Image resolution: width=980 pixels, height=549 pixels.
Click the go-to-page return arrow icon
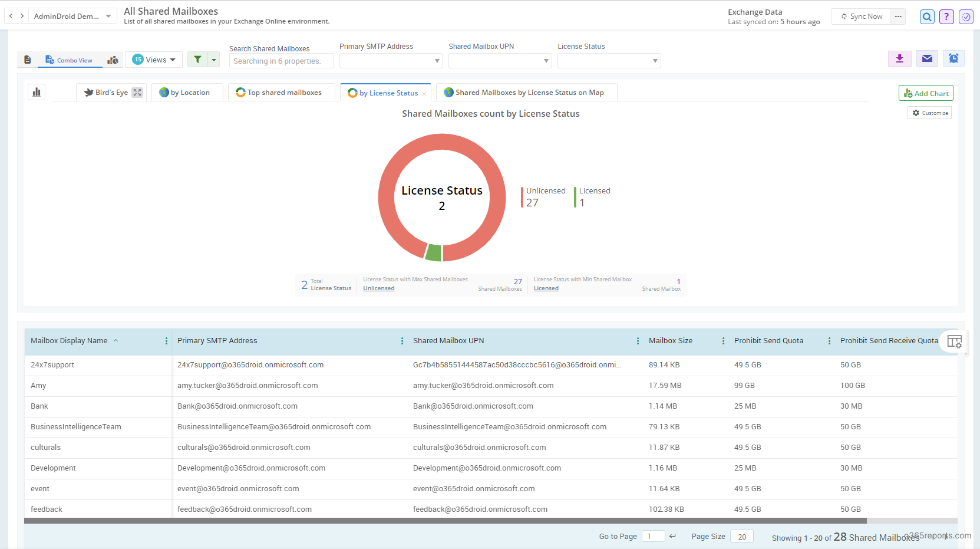[x=672, y=536]
